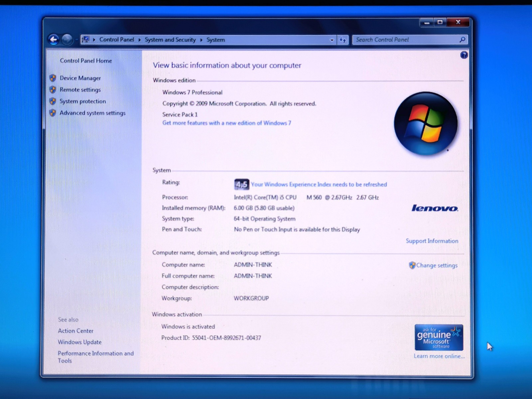Click the shield icon next to Change settings
This screenshot has height=399, width=532.
pos(412,265)
